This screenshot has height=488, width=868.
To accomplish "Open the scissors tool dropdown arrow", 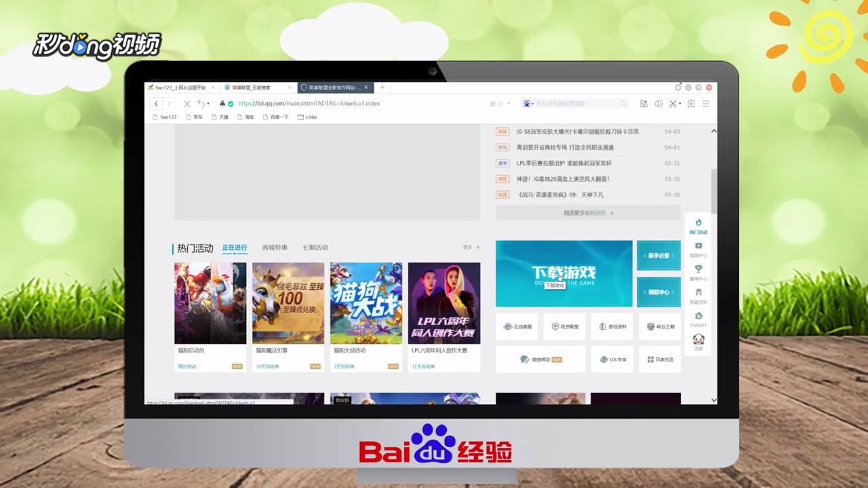I will 680,104.
